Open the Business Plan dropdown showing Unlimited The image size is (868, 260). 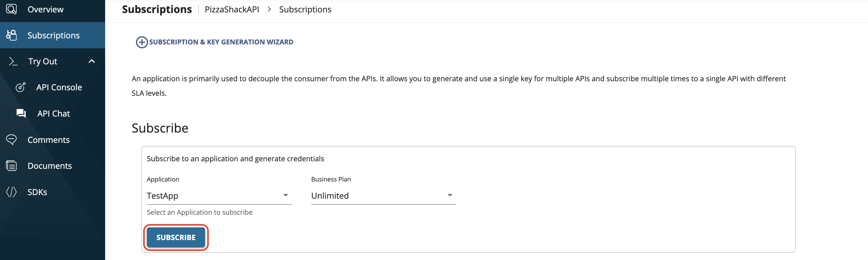pos(383,195)
